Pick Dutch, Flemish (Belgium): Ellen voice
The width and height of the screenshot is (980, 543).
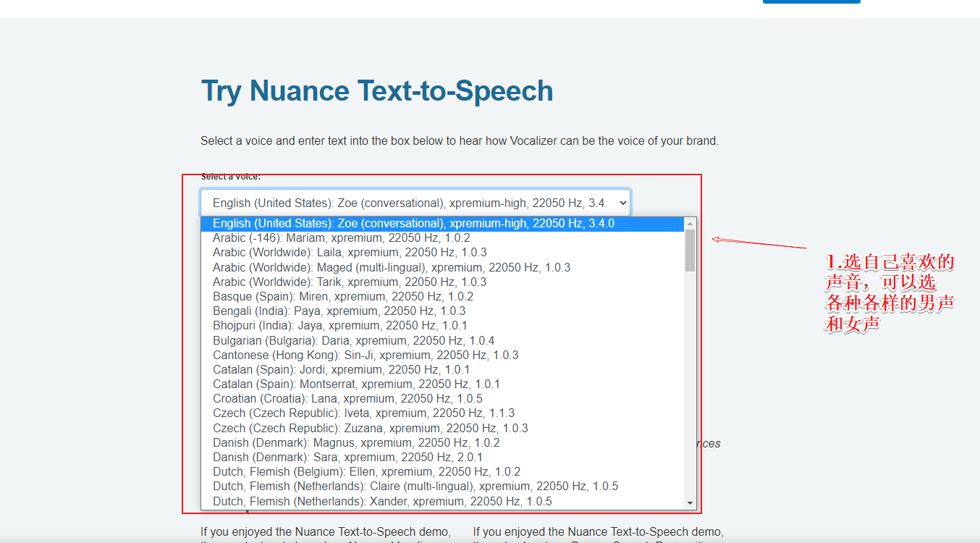pyautogui.click(x=442, y=471)
